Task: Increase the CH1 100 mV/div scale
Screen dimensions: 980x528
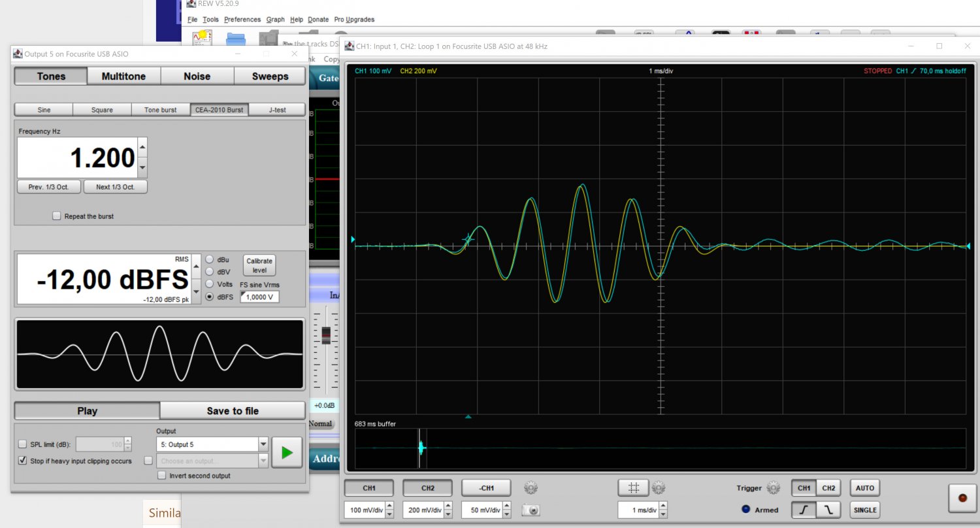Action: pyautogui.click(x=390, y=506)
